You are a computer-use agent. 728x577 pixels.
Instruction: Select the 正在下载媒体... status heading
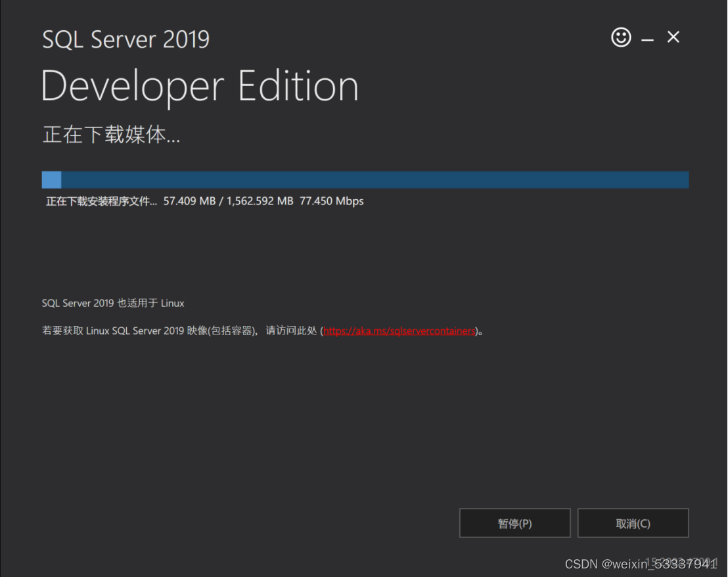(111, 135)
